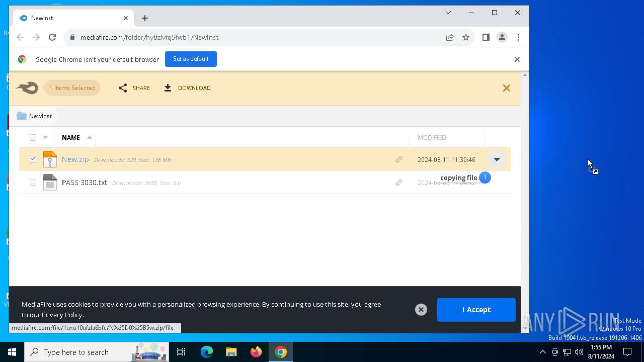
Task: Click the lock icon for site information
Action: (x=72, y=37)
